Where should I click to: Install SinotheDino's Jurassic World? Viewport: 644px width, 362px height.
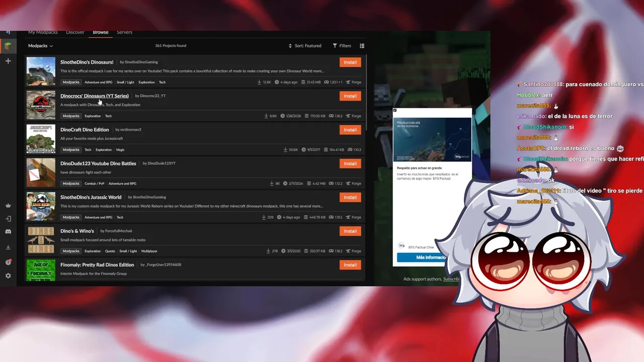click(350, 197)
